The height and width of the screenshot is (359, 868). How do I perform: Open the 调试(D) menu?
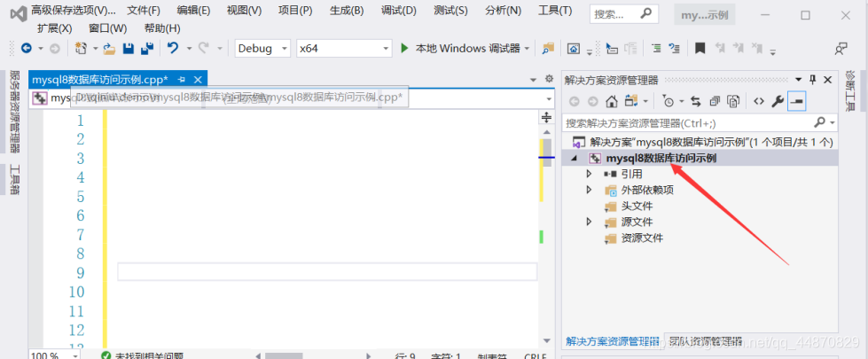tap(399, 11)
